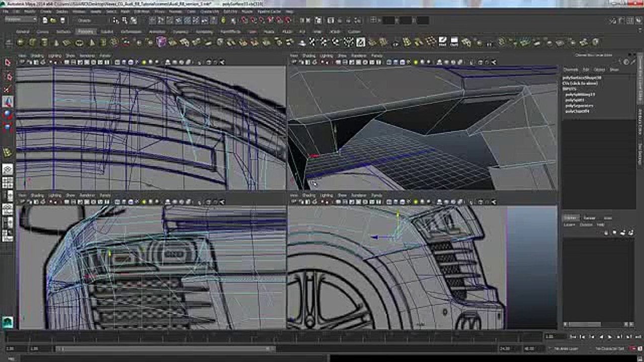Create a polygon cylinder from the shelf
Viewport: 644px width, 362px height.
44,42
